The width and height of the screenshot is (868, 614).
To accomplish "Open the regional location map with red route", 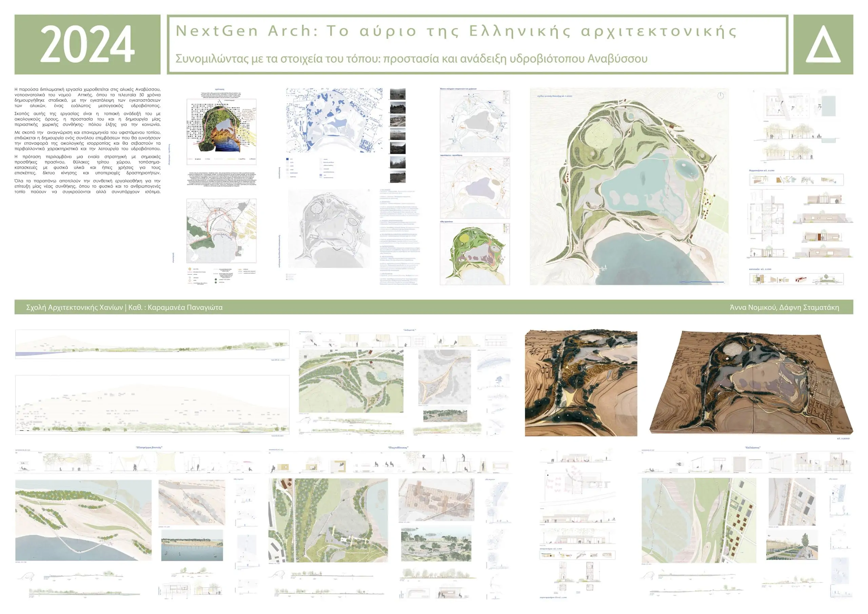I will (221, 231).
